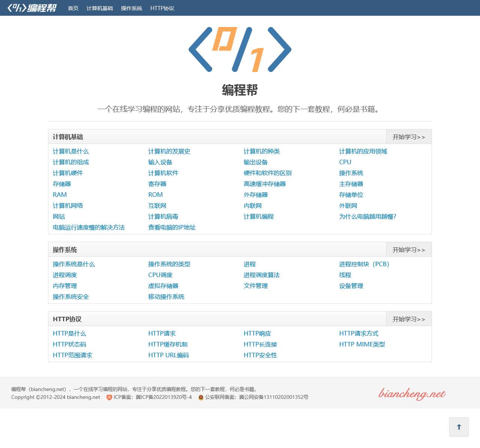Image resolution: width=480 pixels, height=448 pixels.
Task: Click 开始学习 for the 计算机基础 section
Action: click(408, 137)
